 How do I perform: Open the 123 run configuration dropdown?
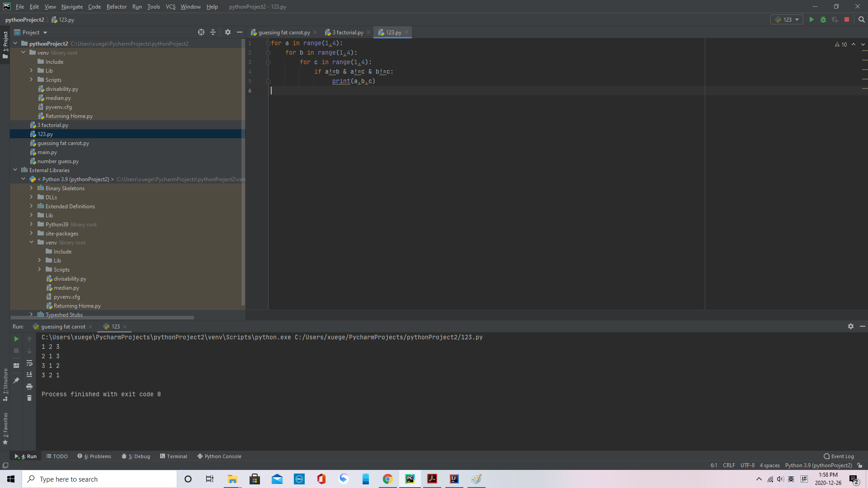(787, 19)
